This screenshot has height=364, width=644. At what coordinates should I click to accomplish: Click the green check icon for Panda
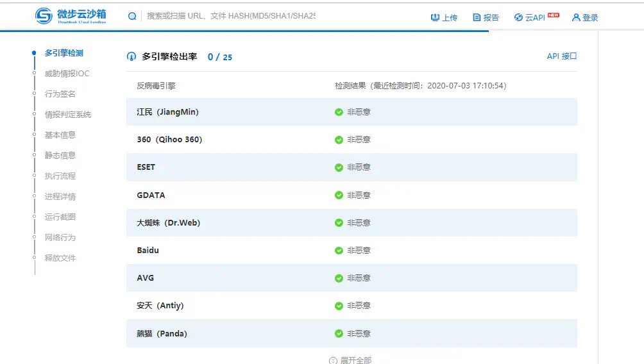tap(339, 334)
